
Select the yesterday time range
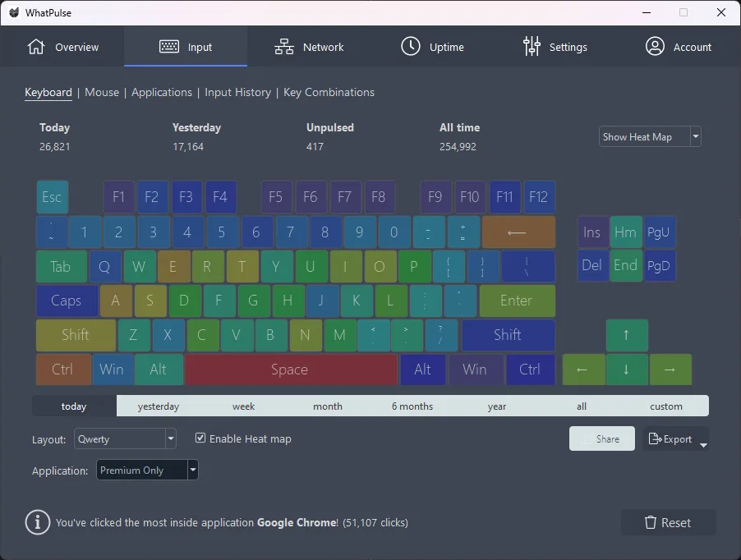(159, 406)
